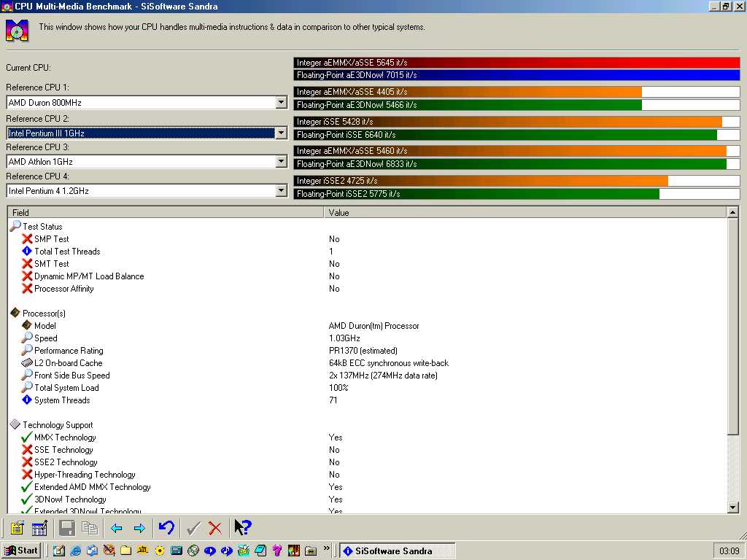Click the chip icon beside L2 On-board Cache
The image size is (747, 560).
(x=27, y=363)
